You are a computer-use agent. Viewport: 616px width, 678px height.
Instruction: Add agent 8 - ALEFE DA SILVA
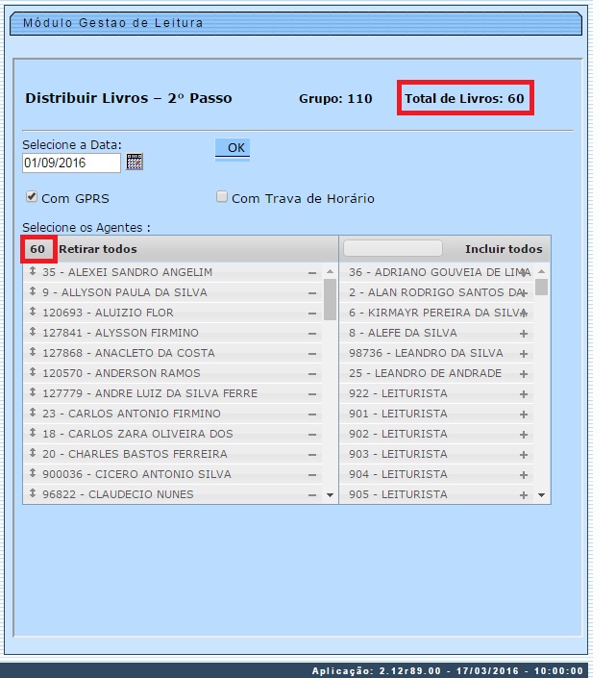524,334
